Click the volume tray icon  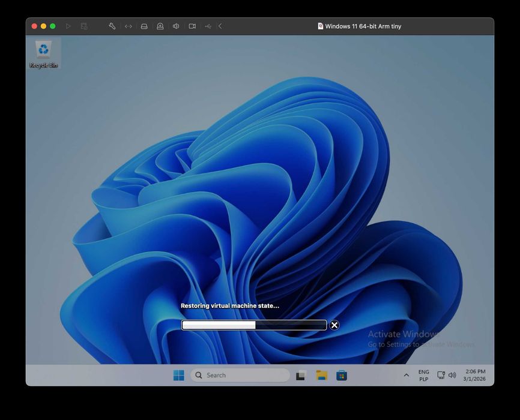[x=452, y=375]
